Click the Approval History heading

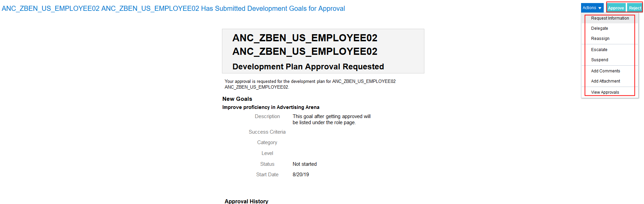[x=246, y=201]
